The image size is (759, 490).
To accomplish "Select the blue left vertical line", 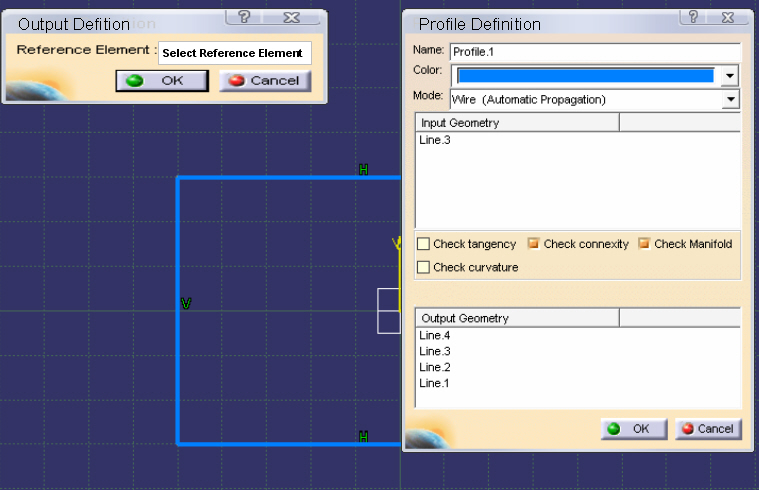I will [x=178, y=310].
